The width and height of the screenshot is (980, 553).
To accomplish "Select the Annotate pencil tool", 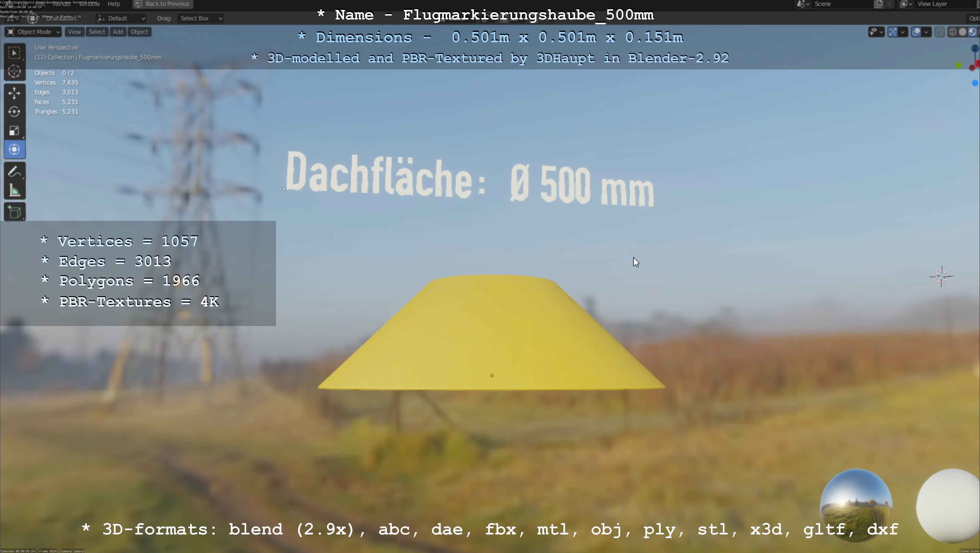I will tap(14, 171).
